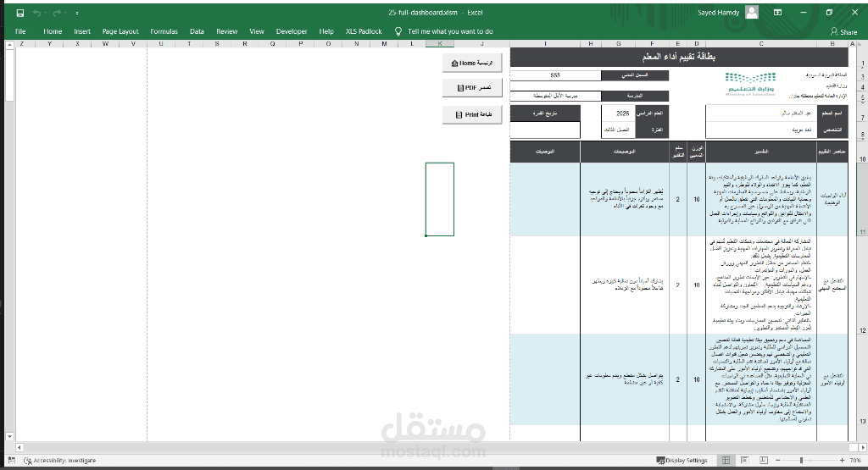Open the Page Layout ribbon tab

point(120,31)
